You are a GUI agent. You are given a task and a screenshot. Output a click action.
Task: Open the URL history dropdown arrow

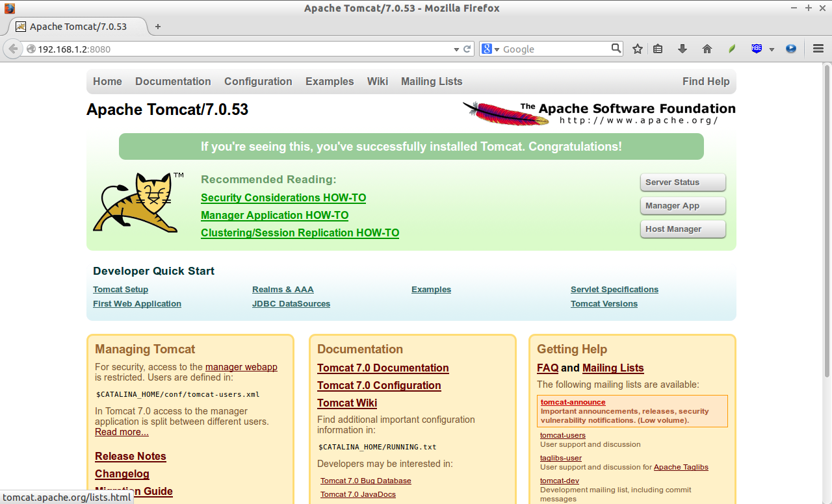(x=456, y=49)
